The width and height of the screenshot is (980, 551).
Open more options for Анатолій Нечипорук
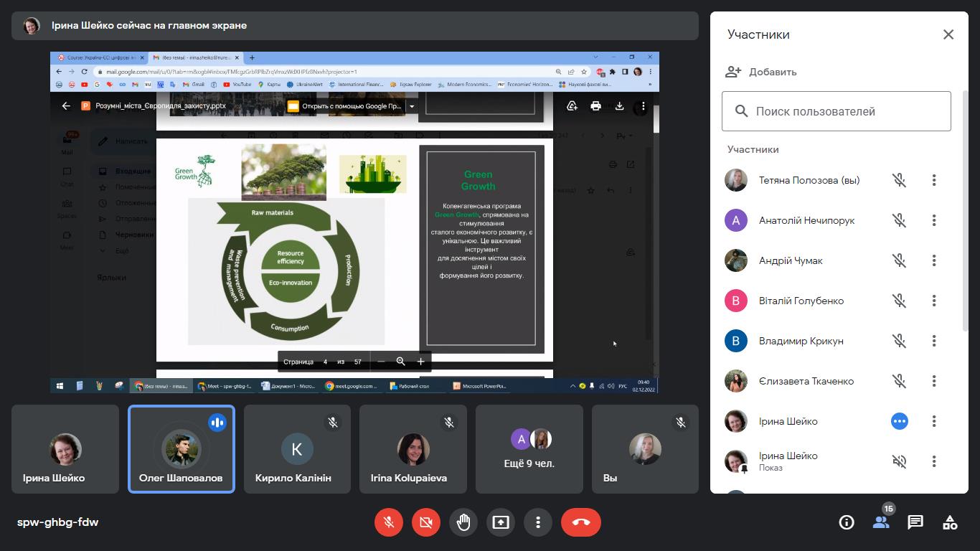(x=934, y=220)
